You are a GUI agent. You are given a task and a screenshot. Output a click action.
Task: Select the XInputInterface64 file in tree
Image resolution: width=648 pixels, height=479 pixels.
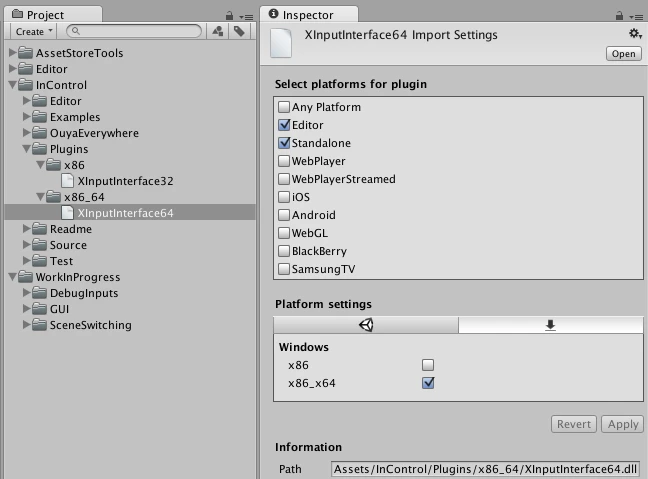tap(130, 213)
